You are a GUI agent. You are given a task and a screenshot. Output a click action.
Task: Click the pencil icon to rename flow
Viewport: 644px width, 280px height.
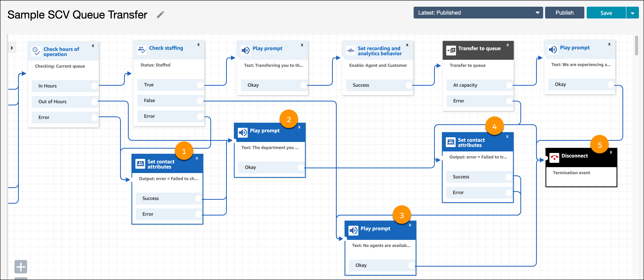coord(160,15)
